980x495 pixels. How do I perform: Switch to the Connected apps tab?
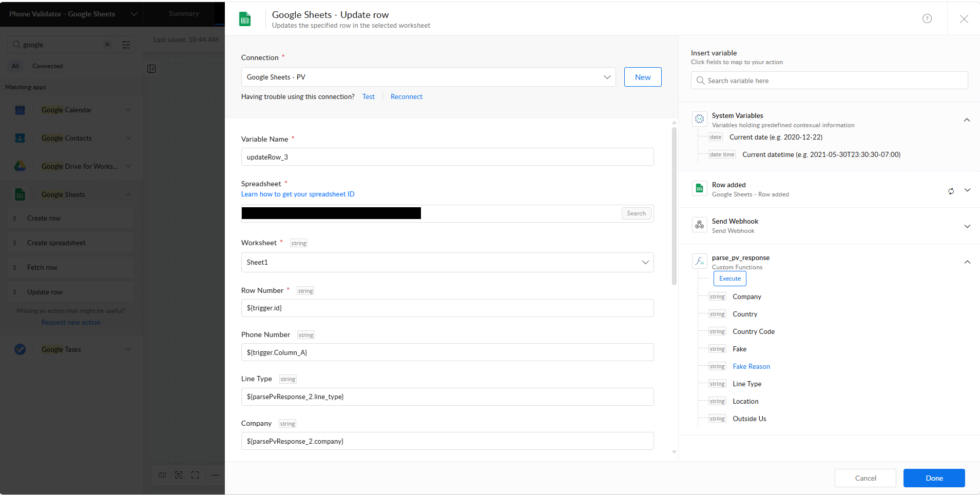[48, 66]
